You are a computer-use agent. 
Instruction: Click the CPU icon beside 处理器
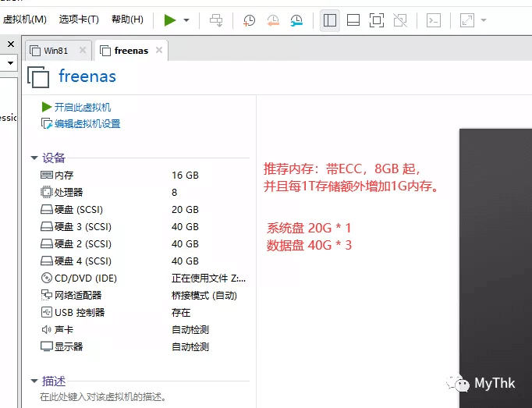click(47, 192)
